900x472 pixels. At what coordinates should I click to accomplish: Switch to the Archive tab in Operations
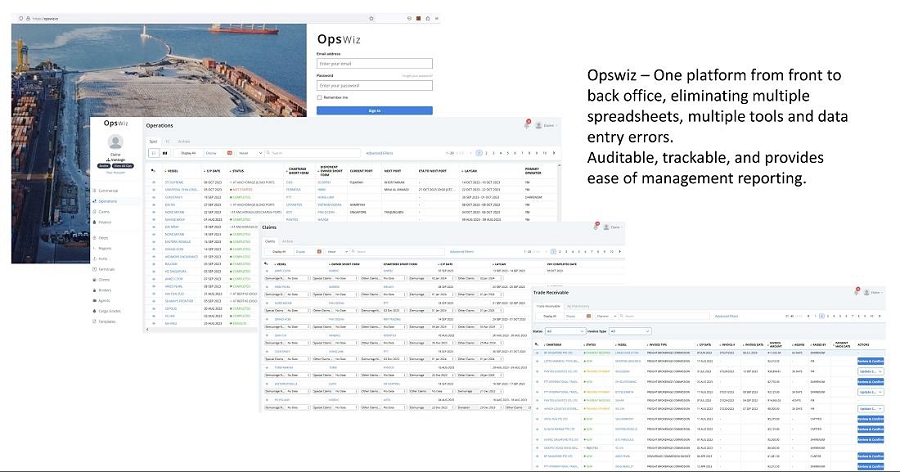coord(183,141)
